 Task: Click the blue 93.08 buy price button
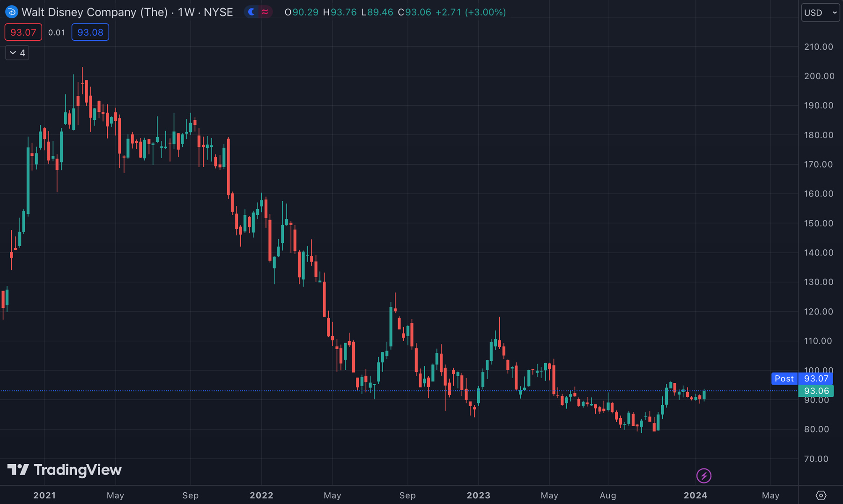click(90, 32)
